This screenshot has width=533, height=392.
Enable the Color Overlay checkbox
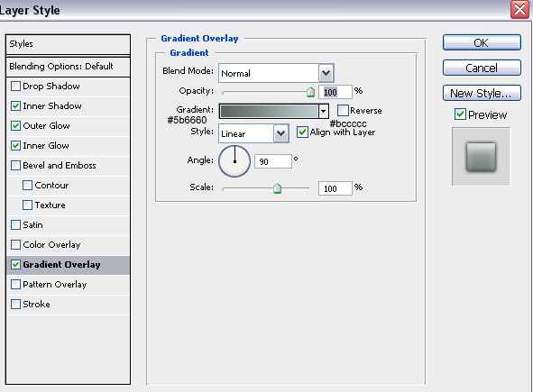[x=15, y=244]
